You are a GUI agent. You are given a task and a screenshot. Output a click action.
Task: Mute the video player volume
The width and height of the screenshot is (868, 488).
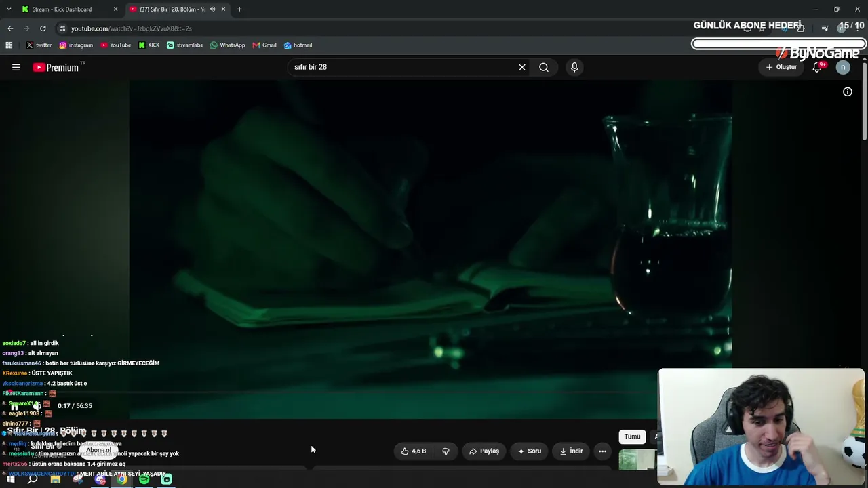pyautogui.click(x=36, y=406)
